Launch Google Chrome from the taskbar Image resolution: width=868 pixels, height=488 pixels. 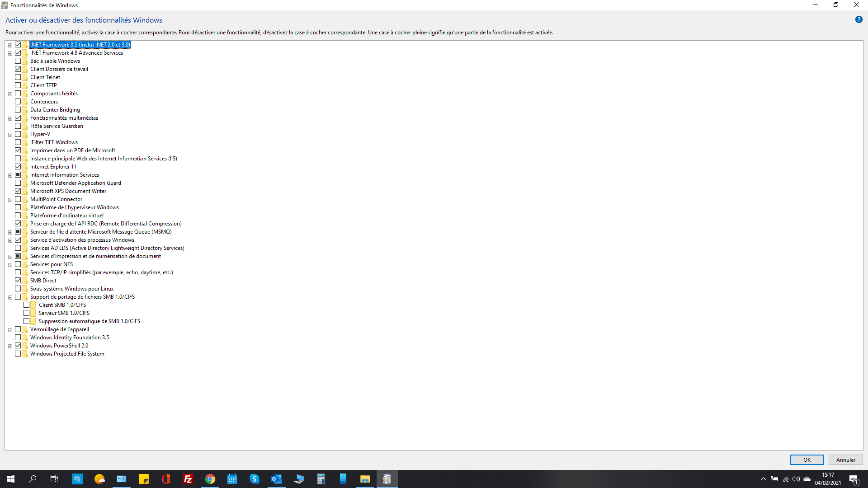210,479
